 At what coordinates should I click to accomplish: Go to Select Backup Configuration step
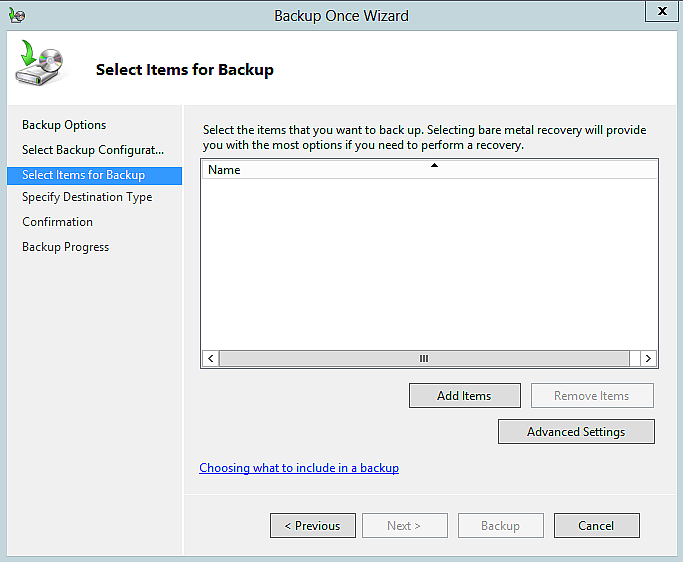(93, 150)
